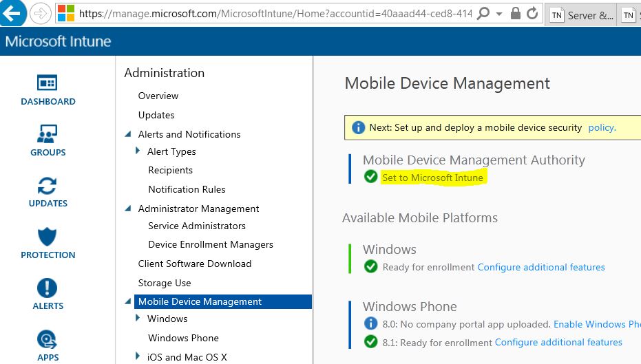Select Client Software Download
The width and height of the screenshot is (641, 364).
[195, 264]
